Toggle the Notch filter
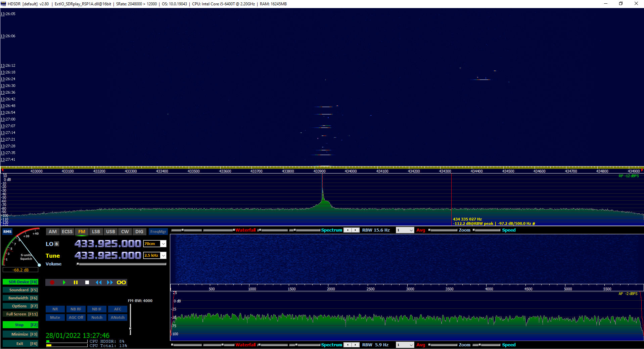This screenshot has height=349, width=644. (97, 317)
